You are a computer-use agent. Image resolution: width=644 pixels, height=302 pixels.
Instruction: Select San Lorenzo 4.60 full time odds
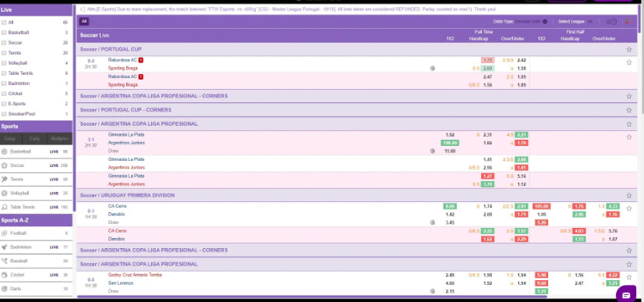coord(450,283)
